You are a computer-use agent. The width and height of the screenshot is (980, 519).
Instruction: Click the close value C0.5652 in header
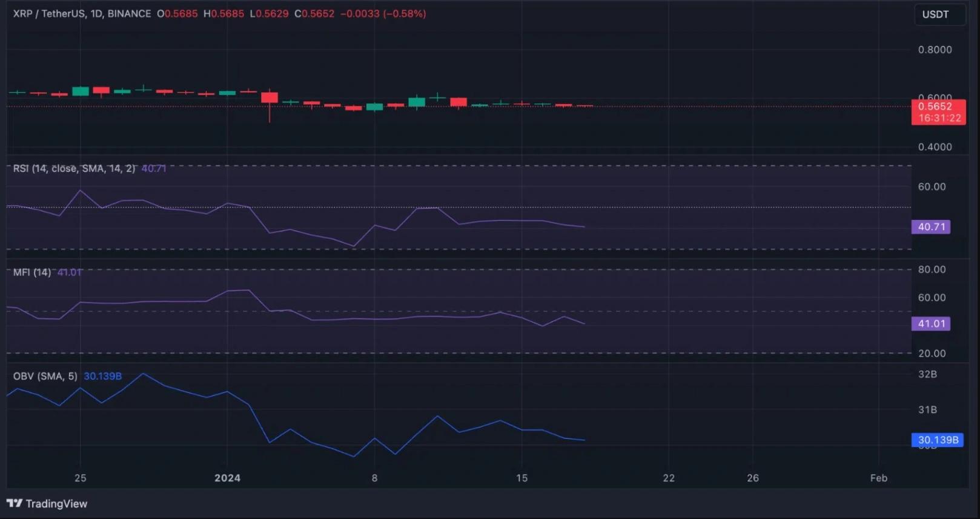click(314, 13)
